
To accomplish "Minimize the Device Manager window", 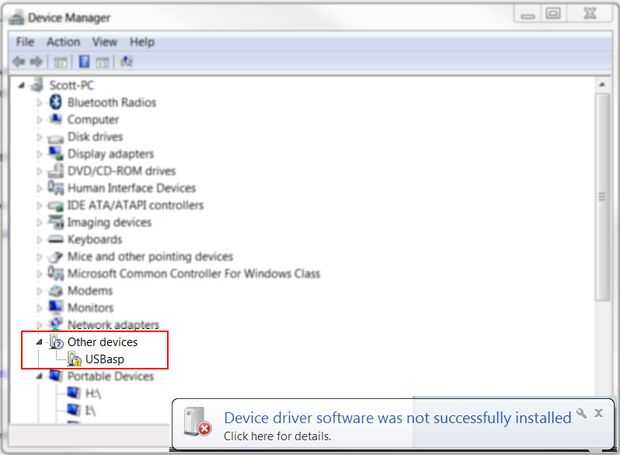I will coord(527,14).
